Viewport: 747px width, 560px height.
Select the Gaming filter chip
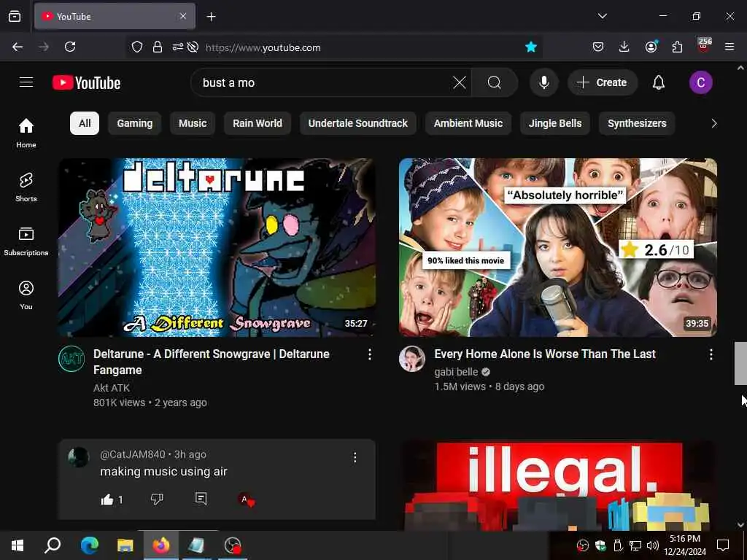[x=135, y=123]
